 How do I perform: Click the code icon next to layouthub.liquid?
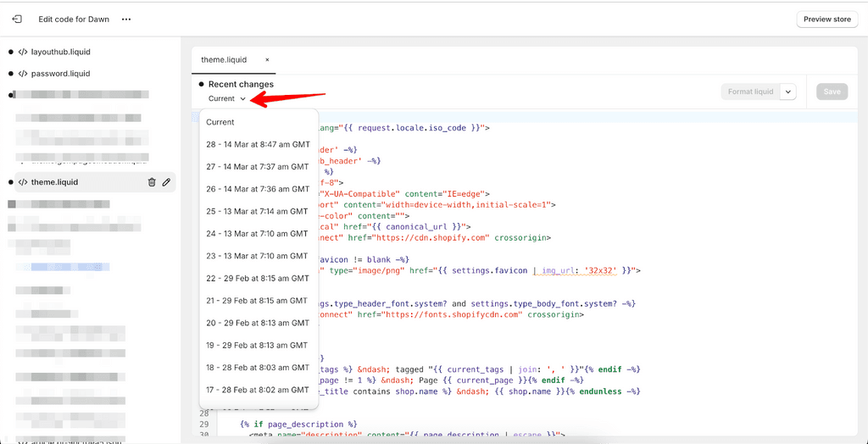(23, 52)
